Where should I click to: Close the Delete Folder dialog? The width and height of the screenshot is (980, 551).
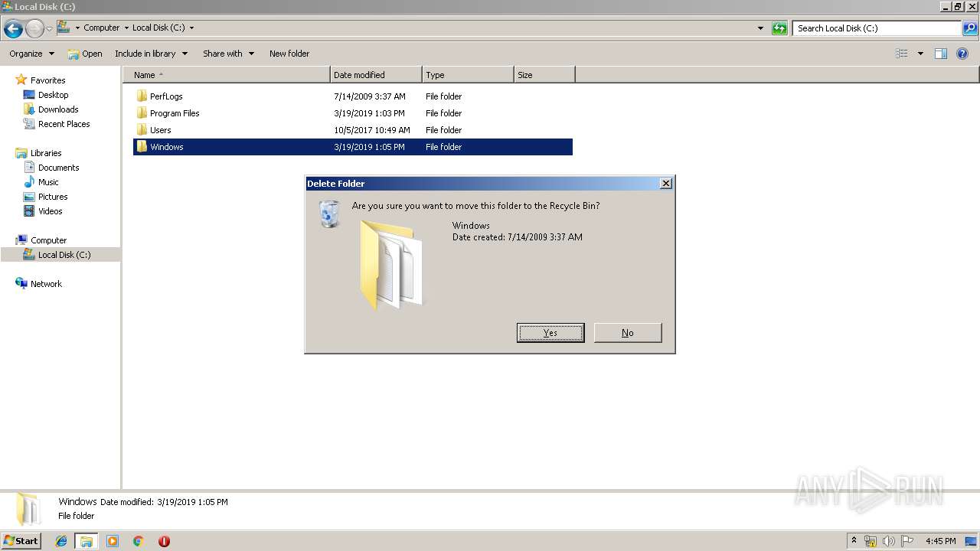(x=665, y=184)
